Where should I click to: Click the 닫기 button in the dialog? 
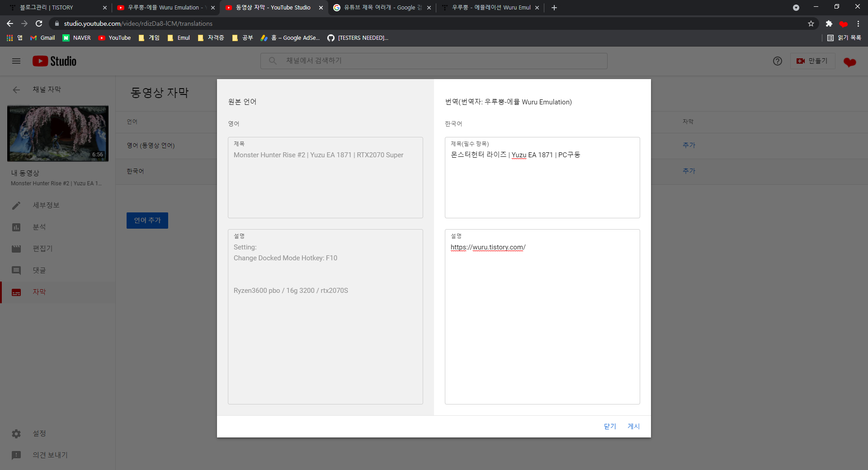pyautogui.click(x=610, y=426)
